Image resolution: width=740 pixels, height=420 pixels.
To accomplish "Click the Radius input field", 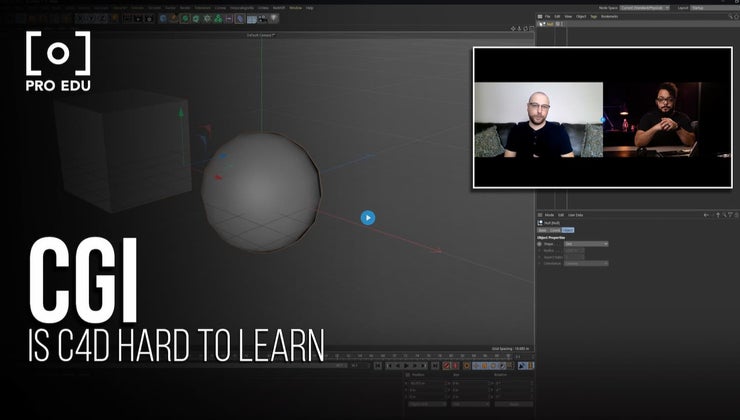I will pos(574,251).
